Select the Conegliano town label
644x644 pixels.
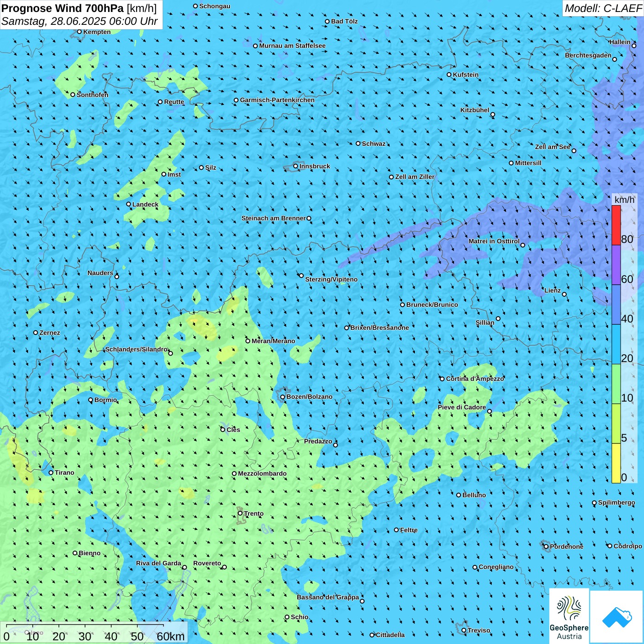[496, 567]
